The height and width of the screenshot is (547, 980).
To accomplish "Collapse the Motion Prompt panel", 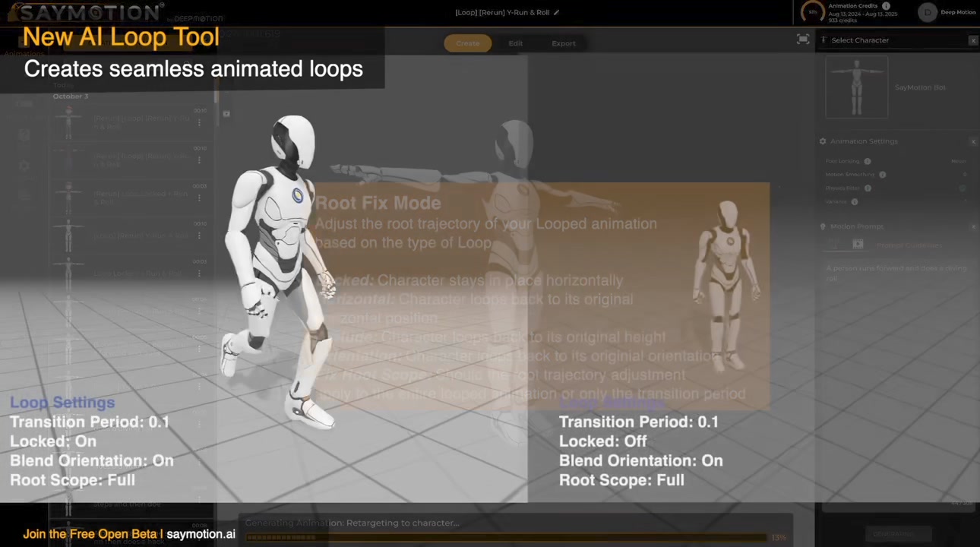I will click(973, 226).
